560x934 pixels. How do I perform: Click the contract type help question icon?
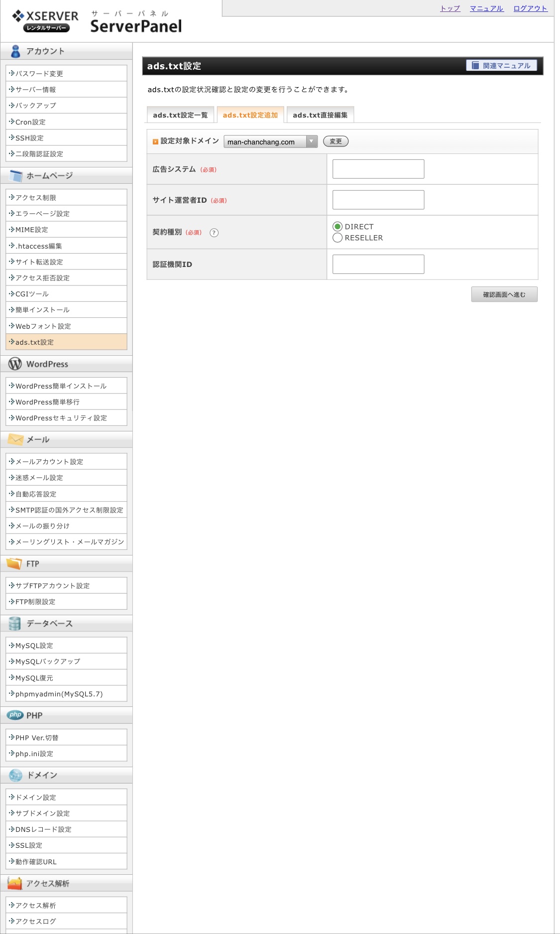pyautogui.click(x=214, y=233)
